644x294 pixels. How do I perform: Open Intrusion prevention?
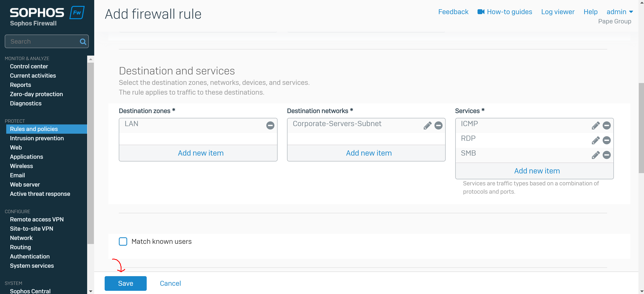[37, 138]
